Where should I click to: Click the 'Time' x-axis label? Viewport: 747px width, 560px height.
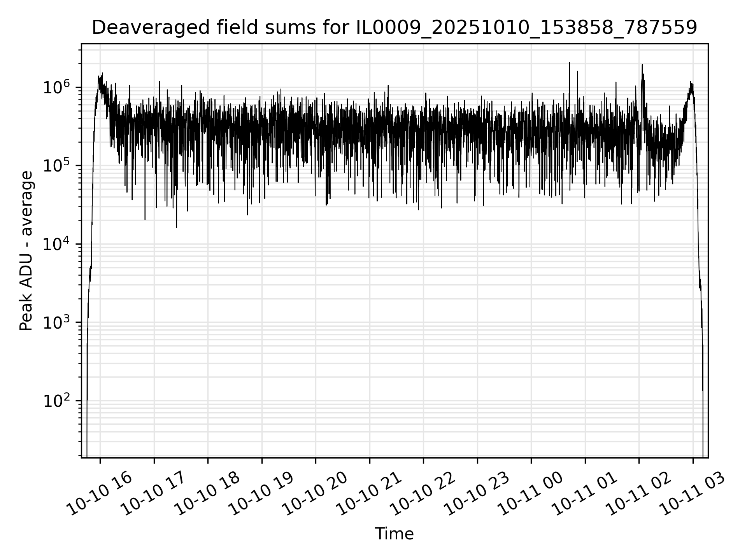pos(394,534)
